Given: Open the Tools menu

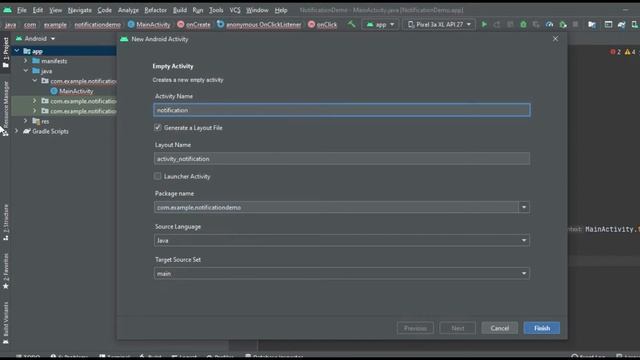Looking at the screenshot, I should (216, 10).
